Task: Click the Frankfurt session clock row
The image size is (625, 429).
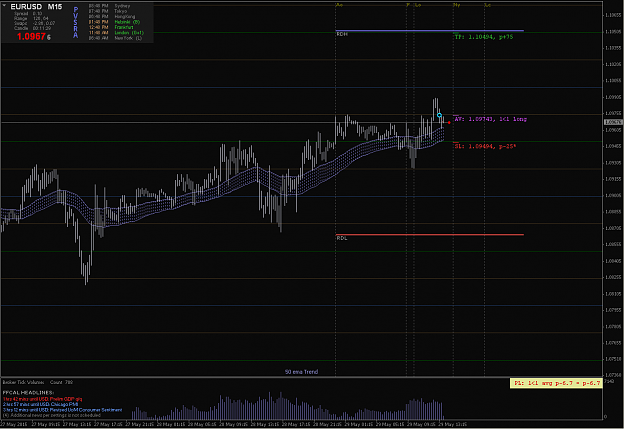Action: click(x=111, y=27)
